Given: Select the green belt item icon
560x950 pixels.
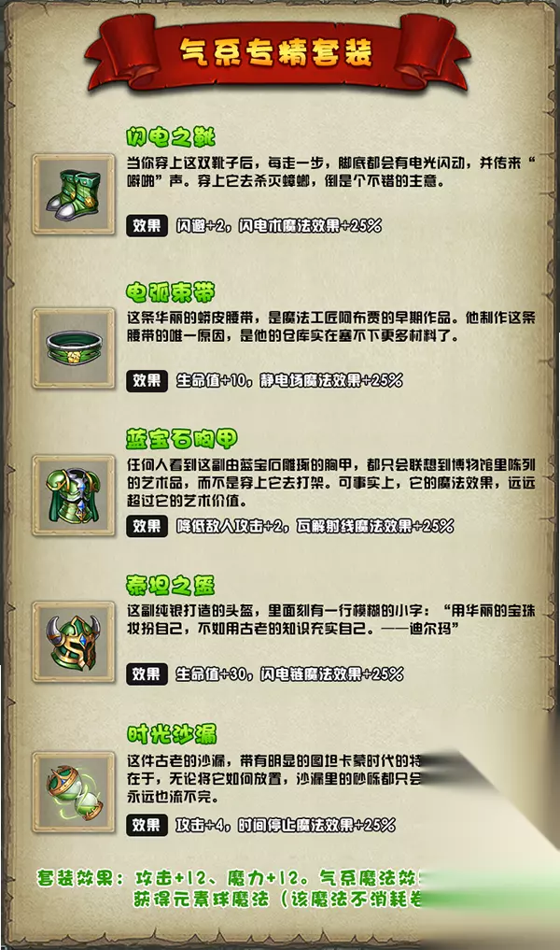Looking at the screenshot, I should tap(73, 347).
